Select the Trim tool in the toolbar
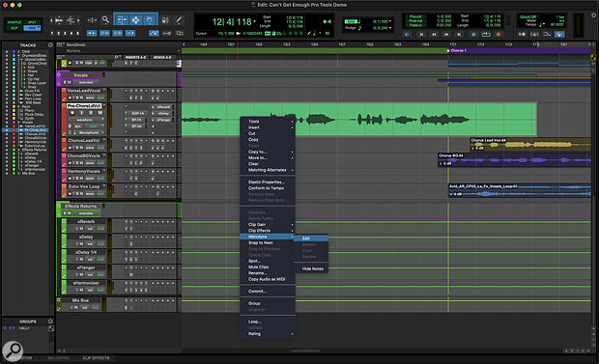This screenshot has width=599, height=364. [x=122, y=20]
